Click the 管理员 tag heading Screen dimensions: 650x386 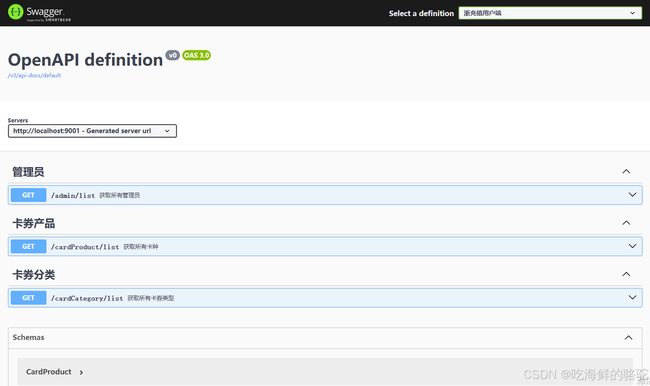(28, 172)
